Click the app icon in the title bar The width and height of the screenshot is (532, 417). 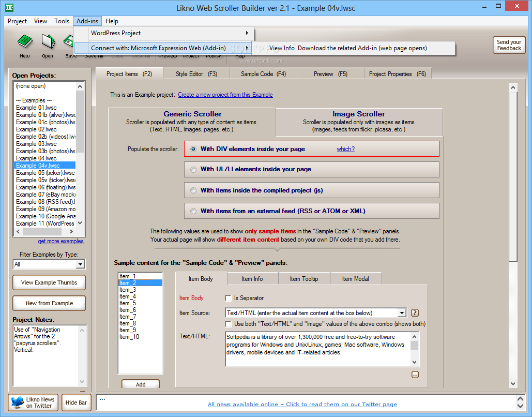tap(9, 7)
